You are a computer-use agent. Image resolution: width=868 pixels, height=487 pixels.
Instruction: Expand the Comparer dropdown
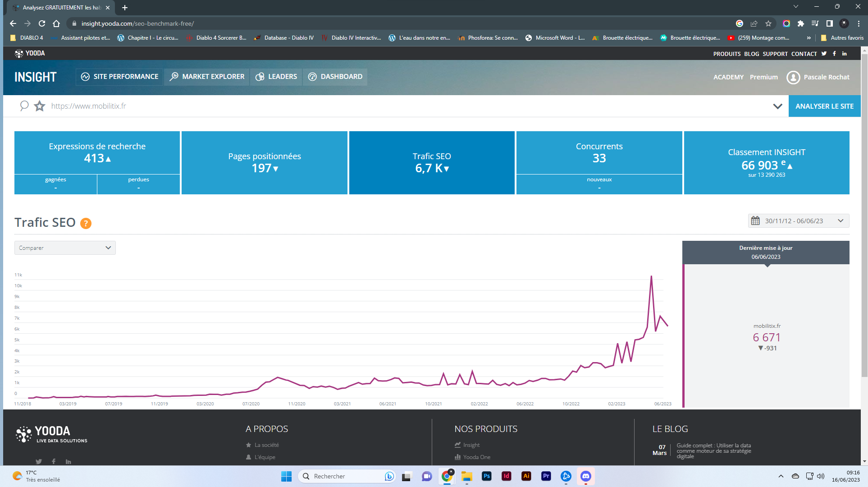65,248
